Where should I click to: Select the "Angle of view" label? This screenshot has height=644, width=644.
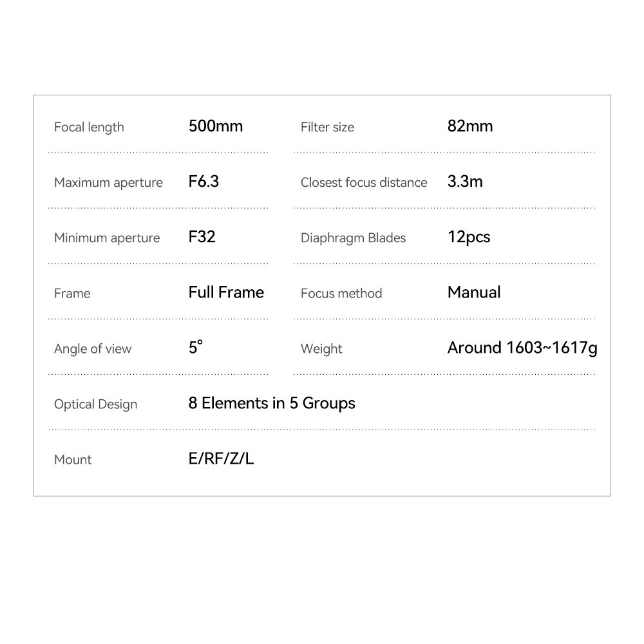coord(93,349)
